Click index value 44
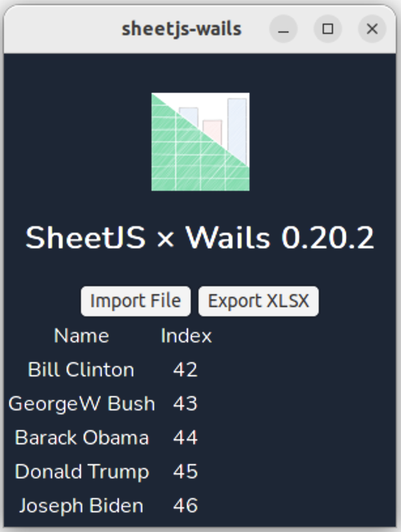 [x=185, y=438]
